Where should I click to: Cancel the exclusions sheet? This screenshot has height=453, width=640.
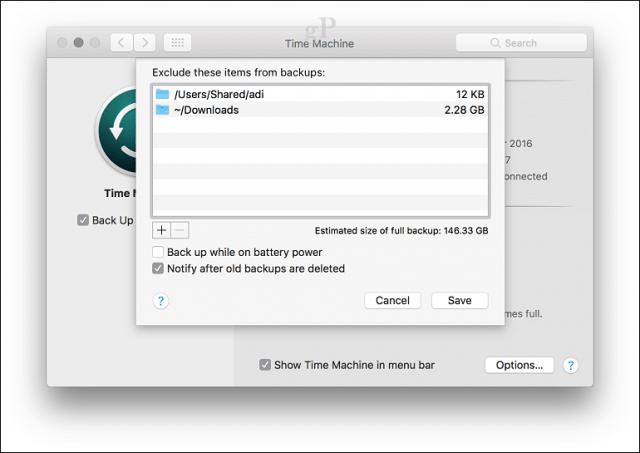[x=393, y=300]
